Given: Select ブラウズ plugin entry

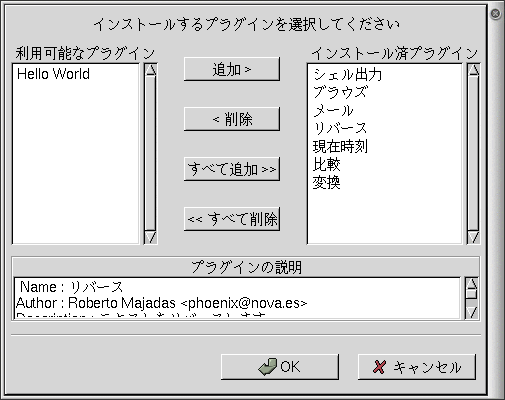Looking at the screenshot, I should tap(341, 92).
